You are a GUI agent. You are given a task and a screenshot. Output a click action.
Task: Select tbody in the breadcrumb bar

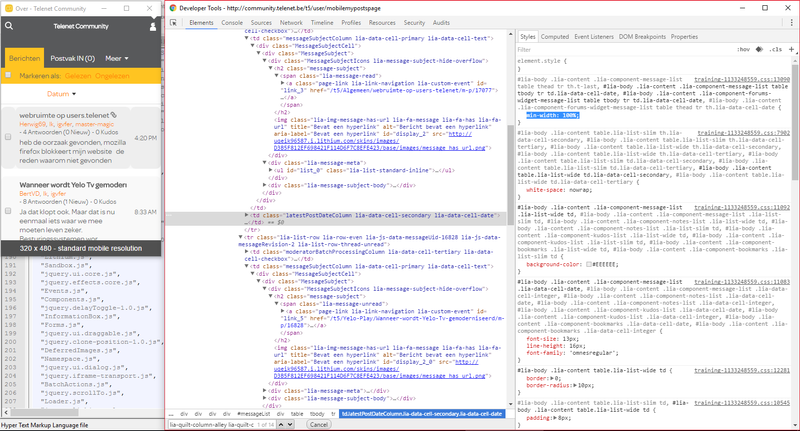tap(317, 414)
